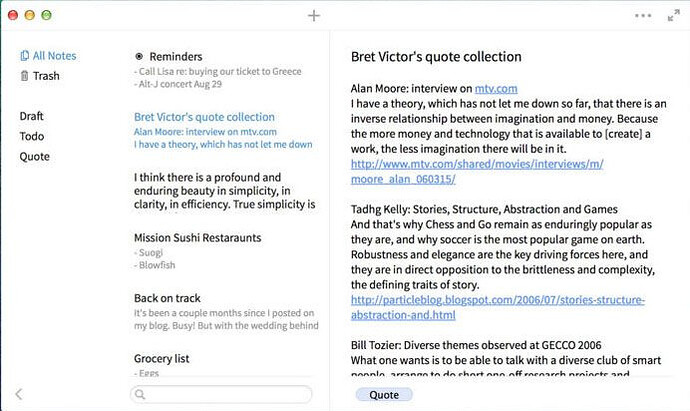Create a new note with the plus icon

click(x=314, y=16)
